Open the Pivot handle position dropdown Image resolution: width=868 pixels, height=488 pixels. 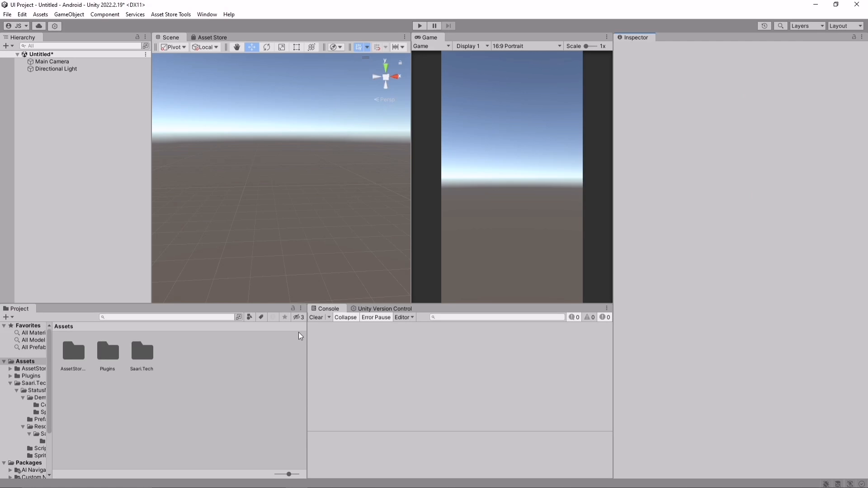click(174, 47)
